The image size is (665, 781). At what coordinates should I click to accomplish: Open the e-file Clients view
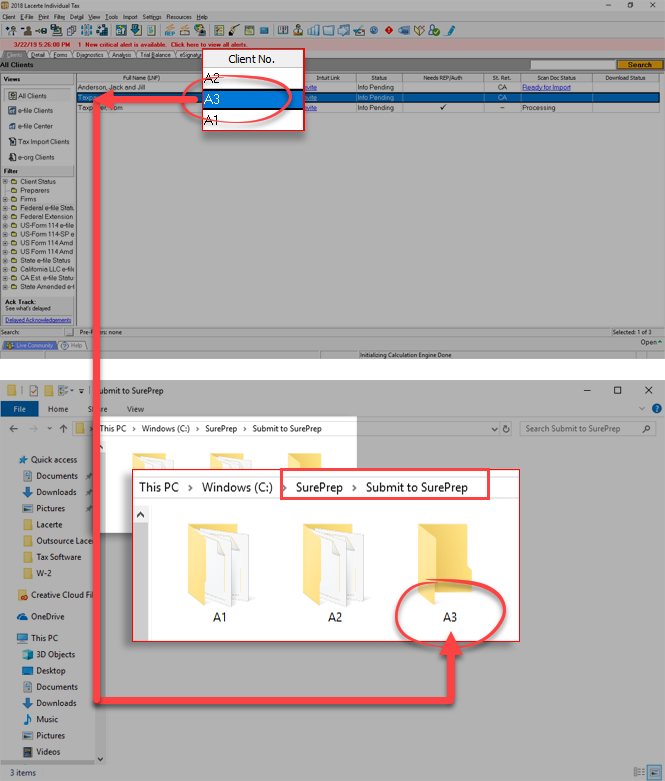(x=30, y=111)
